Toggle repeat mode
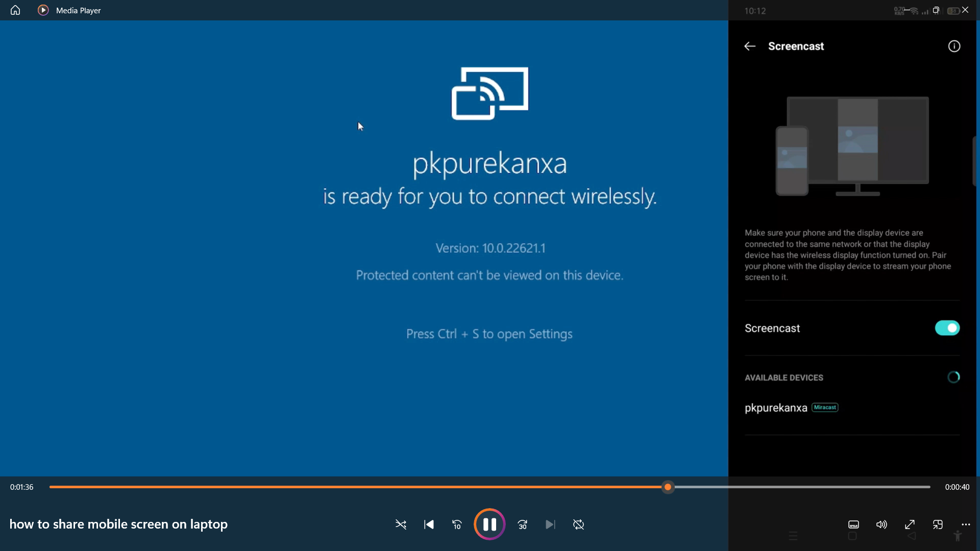 click(578, 524)
